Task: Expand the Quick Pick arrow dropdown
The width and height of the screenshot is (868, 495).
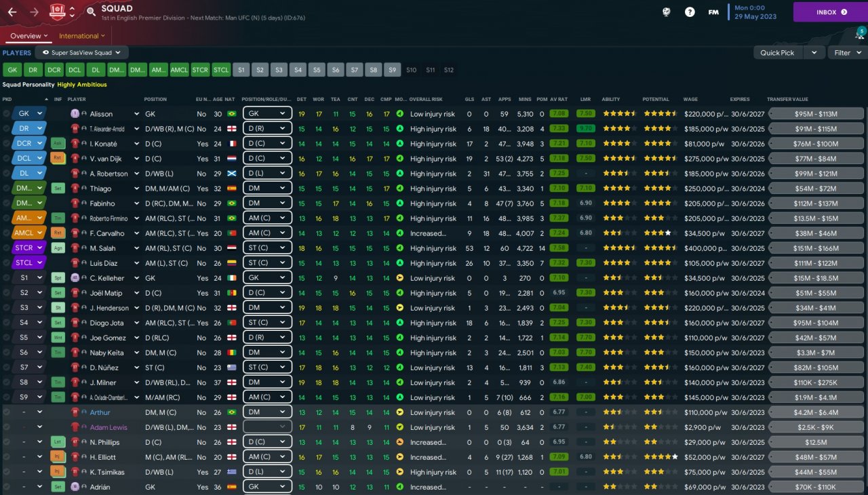Action: pos(814,52)
